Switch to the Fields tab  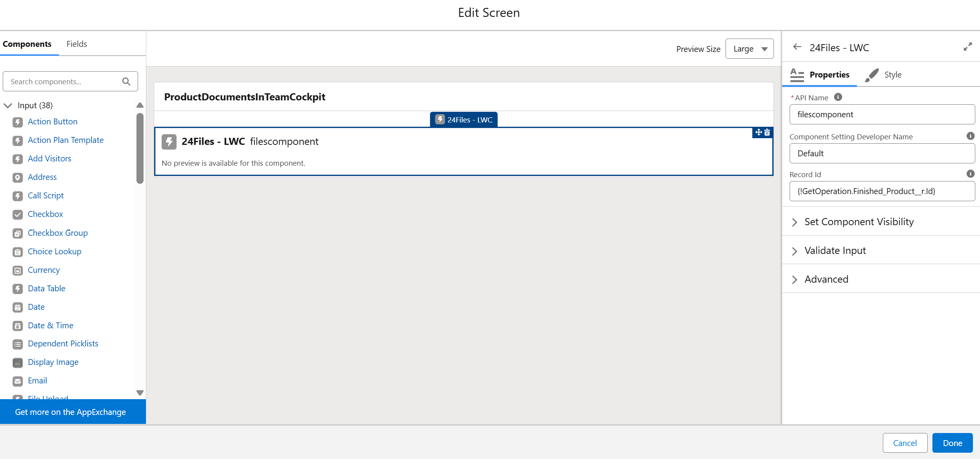click(77, 44)
